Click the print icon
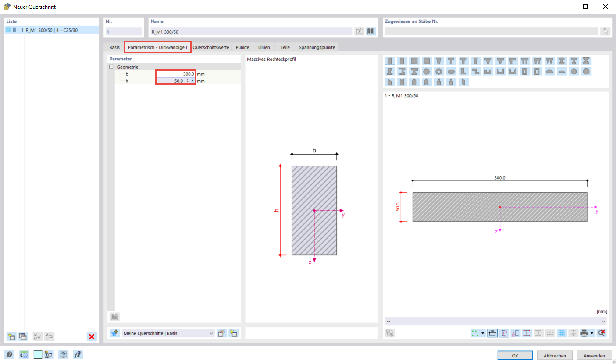616x364 pixels. (584, 333)
